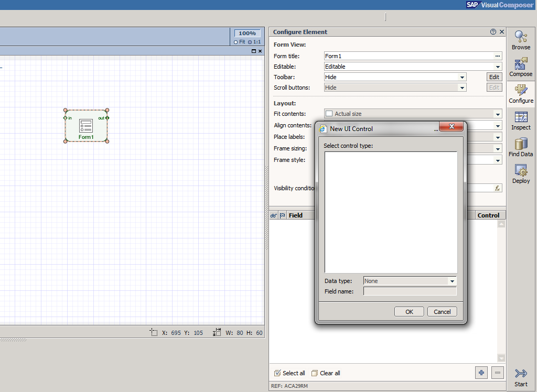Expand the Align contents dropdown arrow
This screenshot has height=392, width=537.
(498, 126)
